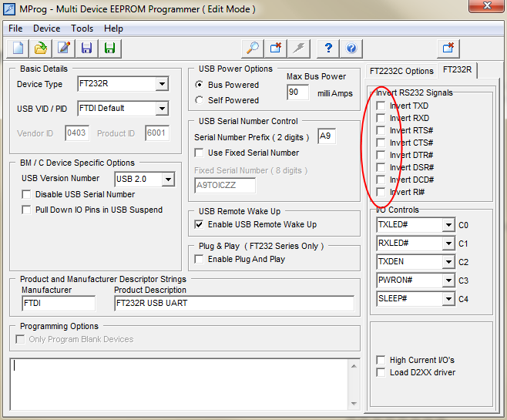
Task: Open the C2 TXDEN dropdown
Action: click(x=448, y=261)
